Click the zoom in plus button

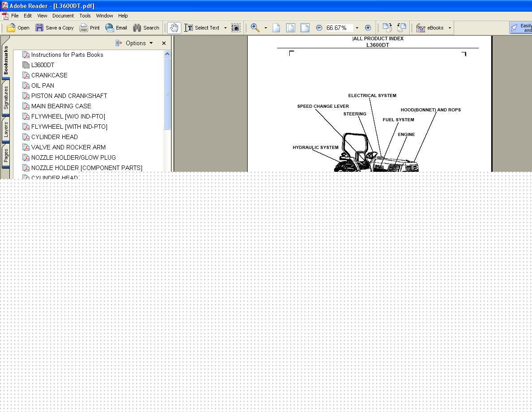(368, 28)
